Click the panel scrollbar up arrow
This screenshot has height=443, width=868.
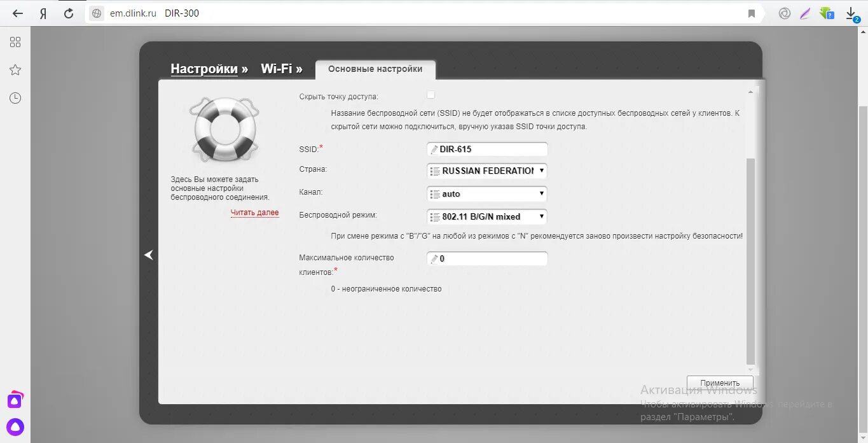click(x=750, y=92)
